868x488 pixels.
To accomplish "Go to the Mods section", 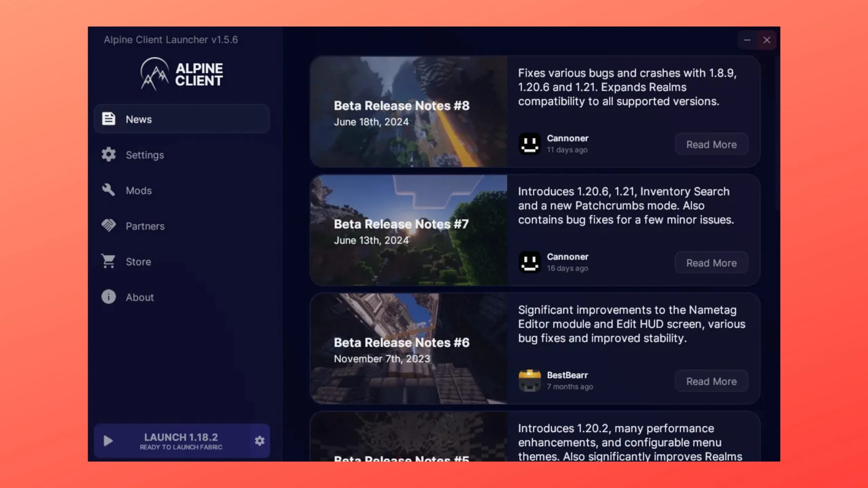I will (182, 190).
